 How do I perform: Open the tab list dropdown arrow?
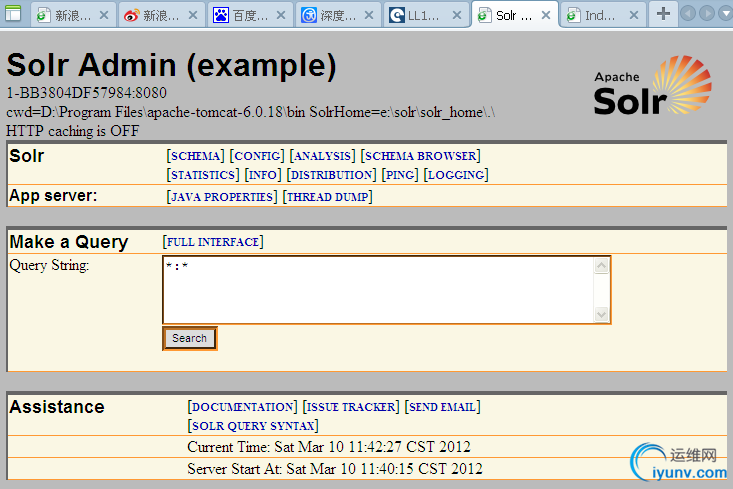click(726, 14)
